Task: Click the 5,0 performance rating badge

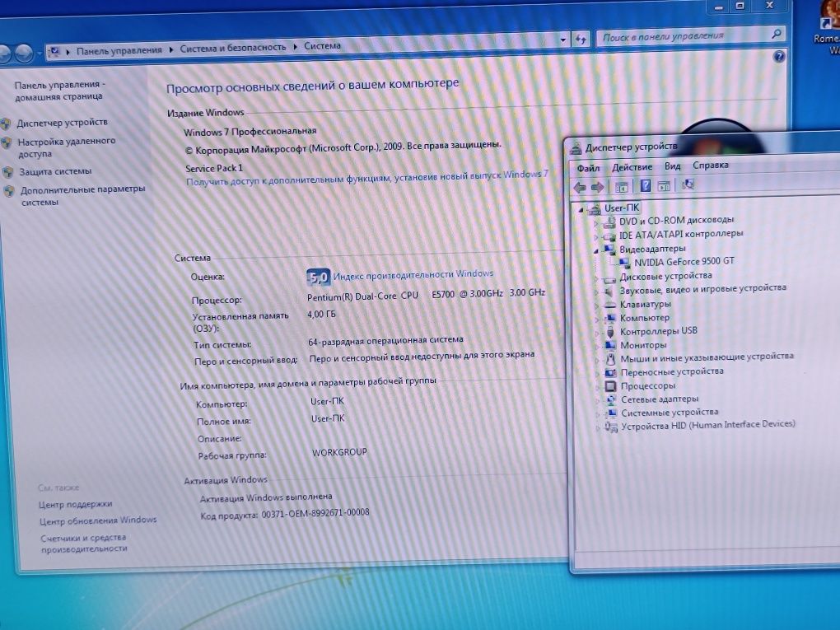Action: [318, 278]
